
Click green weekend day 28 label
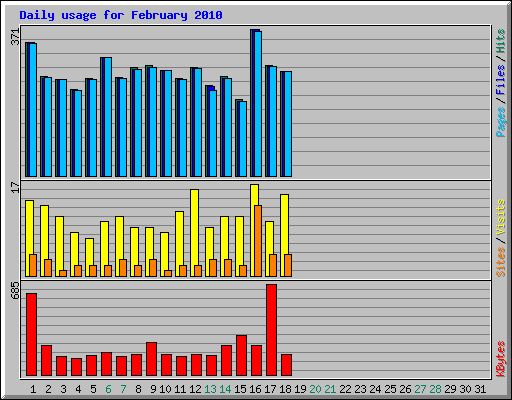click(436, 389)
